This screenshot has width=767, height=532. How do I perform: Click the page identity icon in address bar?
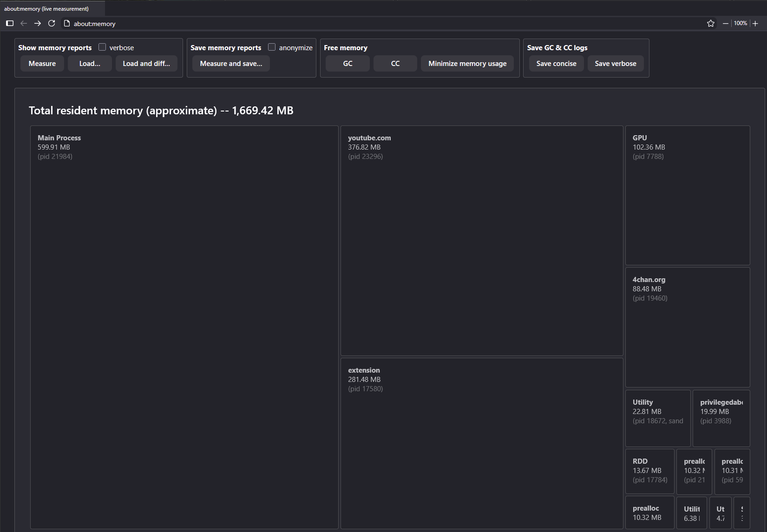(x=67, y=23)
